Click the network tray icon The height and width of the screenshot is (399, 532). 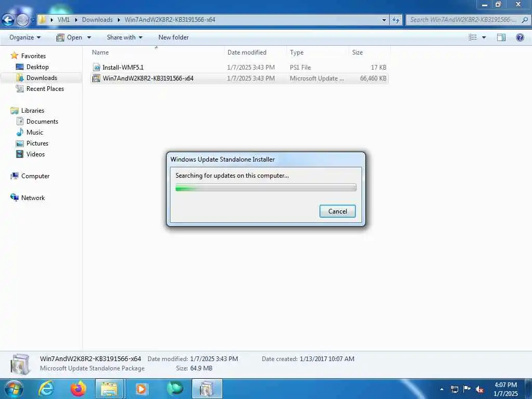tap(454, 389)
